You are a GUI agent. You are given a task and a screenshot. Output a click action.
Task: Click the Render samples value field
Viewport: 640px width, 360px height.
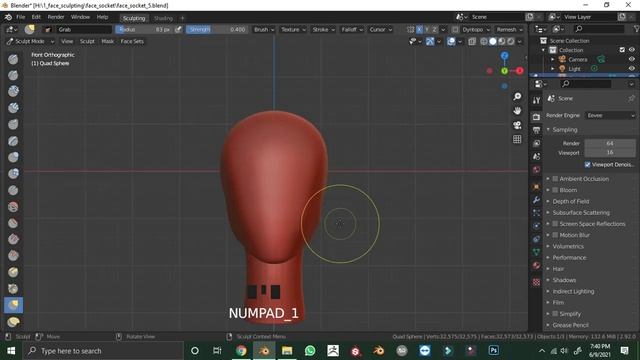(610, 143)
